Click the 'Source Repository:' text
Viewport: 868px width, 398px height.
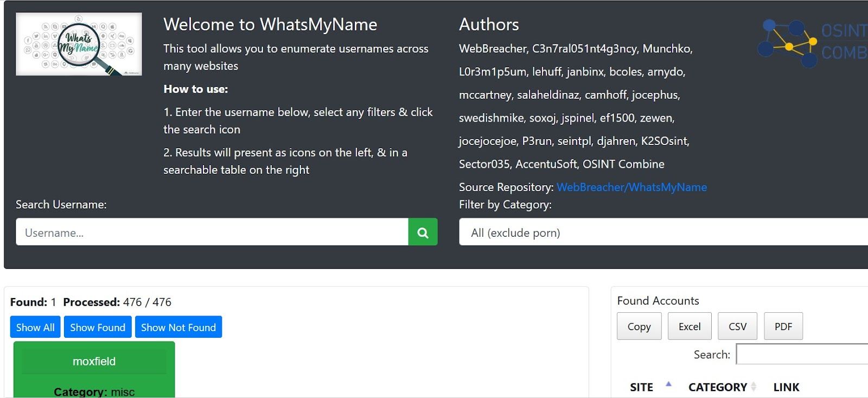coord(506,187)
